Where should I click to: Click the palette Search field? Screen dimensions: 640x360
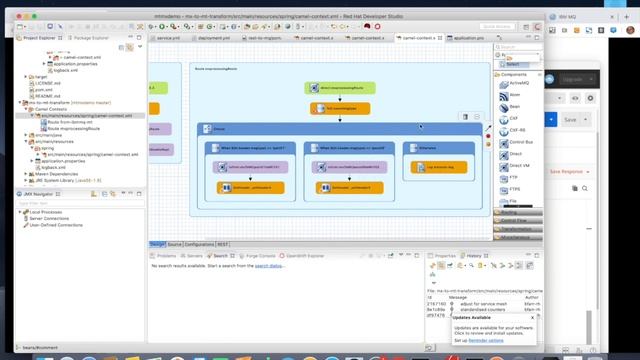(x=518, y=47)
